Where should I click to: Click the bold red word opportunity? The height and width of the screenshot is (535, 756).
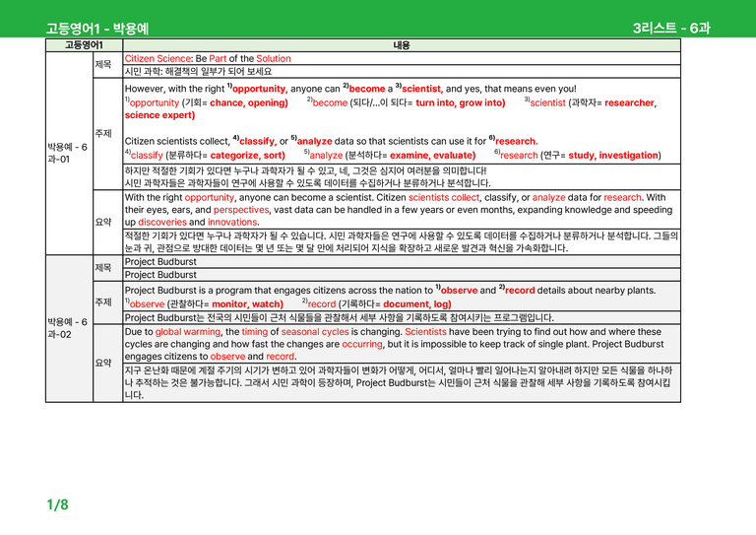pyautogui.click(x=260, y=89)
